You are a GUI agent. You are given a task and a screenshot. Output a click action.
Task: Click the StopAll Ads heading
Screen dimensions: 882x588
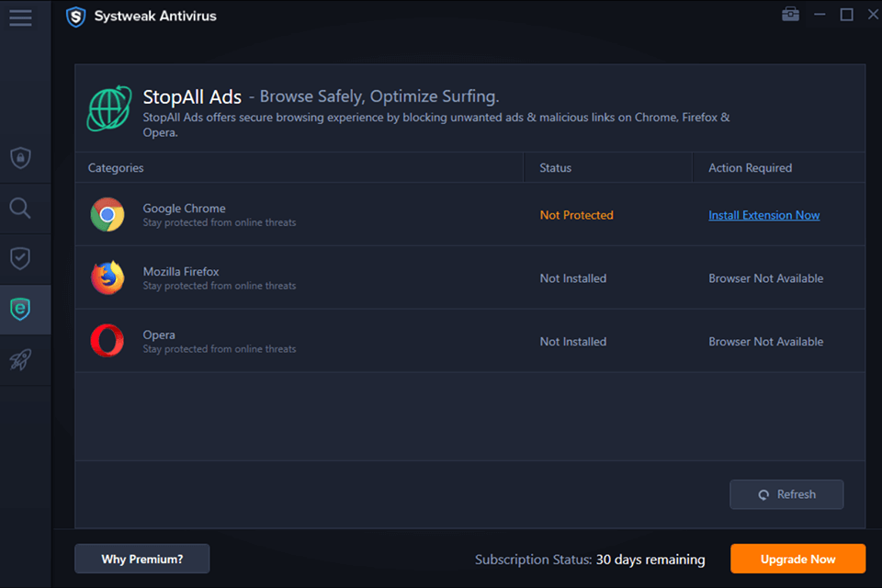point(192,96)
